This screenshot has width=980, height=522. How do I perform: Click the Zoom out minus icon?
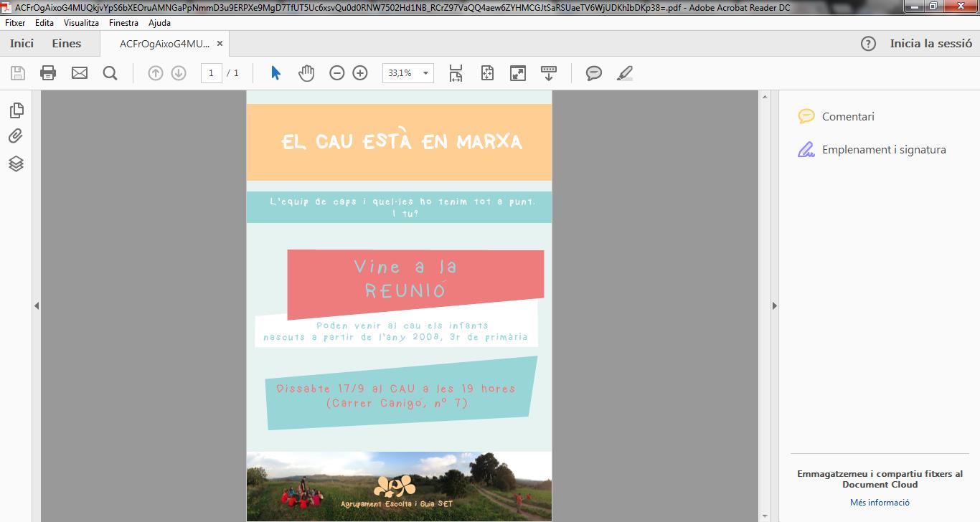tap(337, 73)
